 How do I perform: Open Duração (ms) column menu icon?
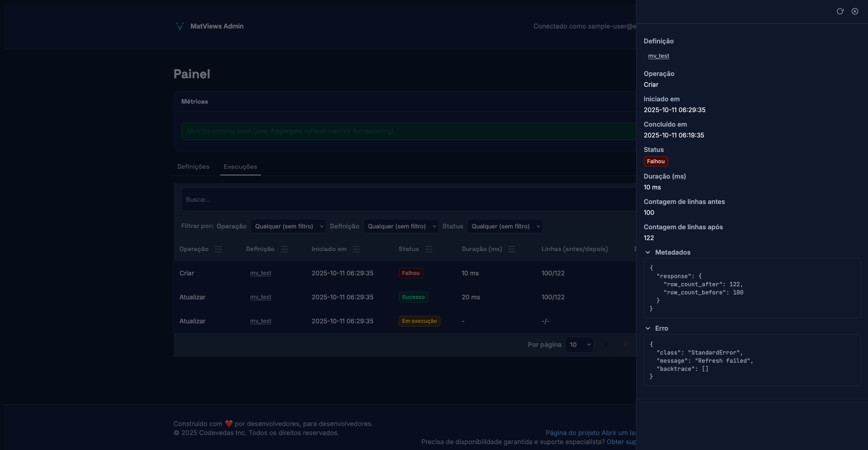[x=512, y=249]
